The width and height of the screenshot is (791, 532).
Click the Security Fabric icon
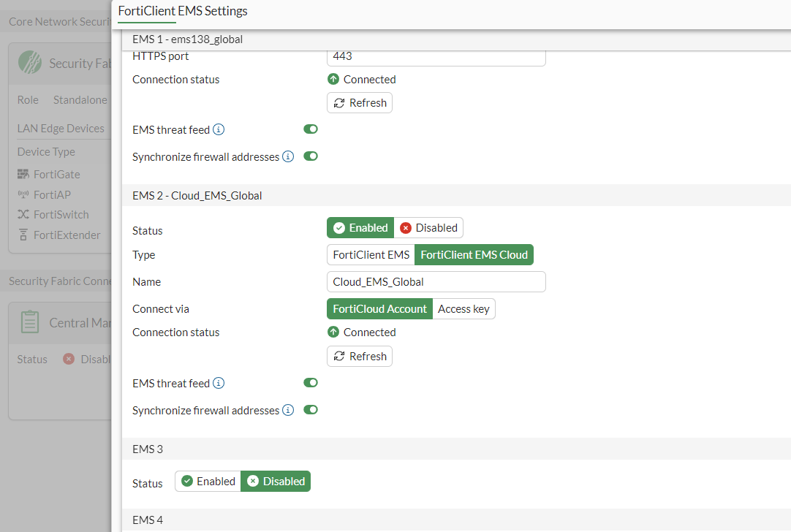(30, 63)
